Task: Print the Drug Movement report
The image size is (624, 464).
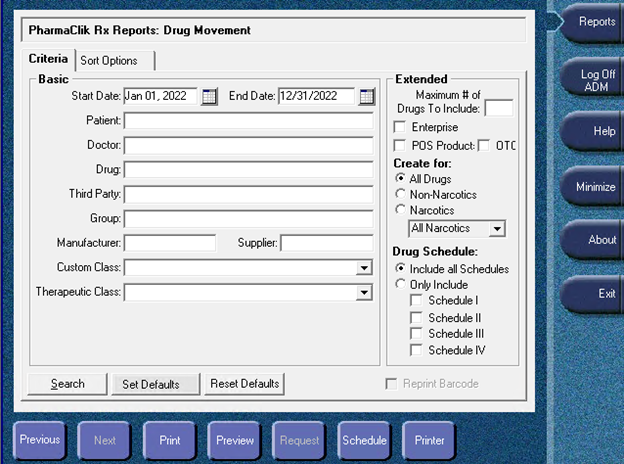Action: click(x=170, y=440)
